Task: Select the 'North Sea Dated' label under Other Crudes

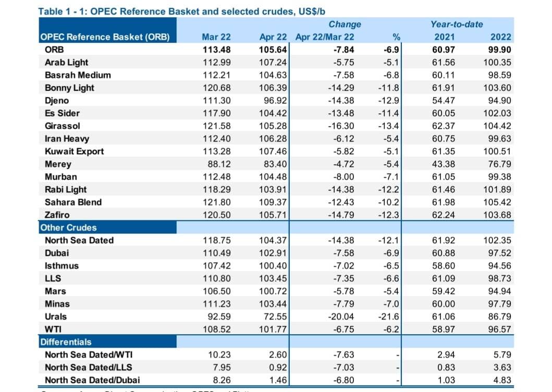Action: pos(79,240)
